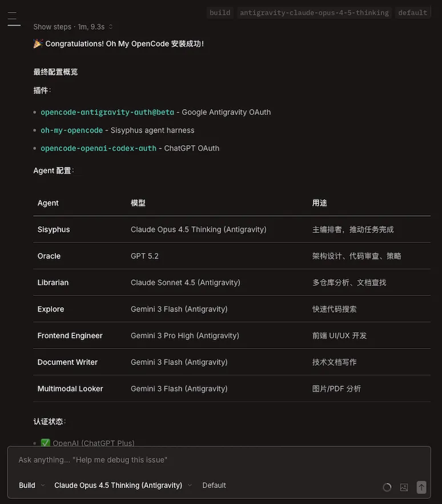Click the antigravity-claude-opus-4-5-thinking tag
Screen dimensions: 442x504
(x=314, y=13)
